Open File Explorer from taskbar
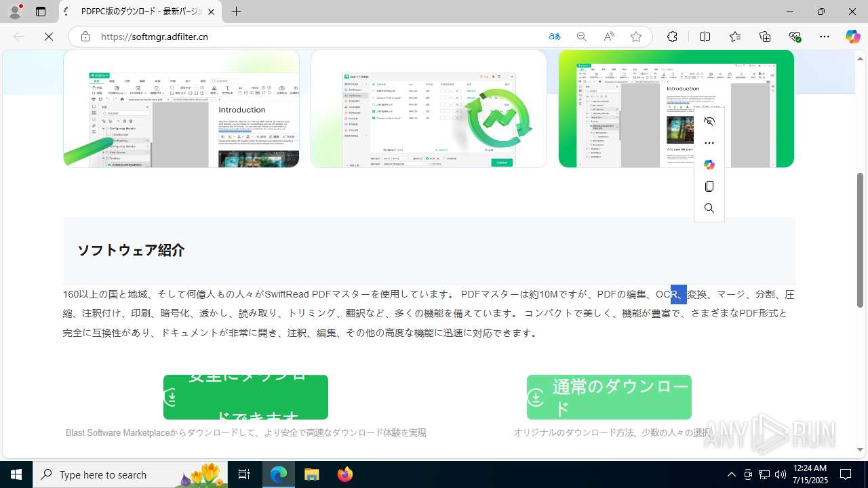Viewport: 868px width, 488px height. (312, 474)
